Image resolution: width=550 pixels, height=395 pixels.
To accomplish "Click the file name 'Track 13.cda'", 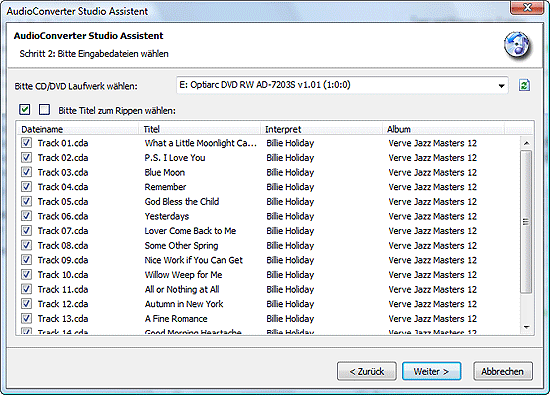I will pyautogui.click(x=63, y=318).
